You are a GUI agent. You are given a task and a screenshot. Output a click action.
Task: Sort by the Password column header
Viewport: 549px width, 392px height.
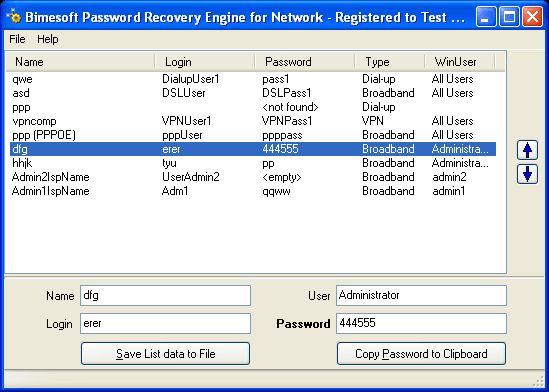tap(305, 62)
